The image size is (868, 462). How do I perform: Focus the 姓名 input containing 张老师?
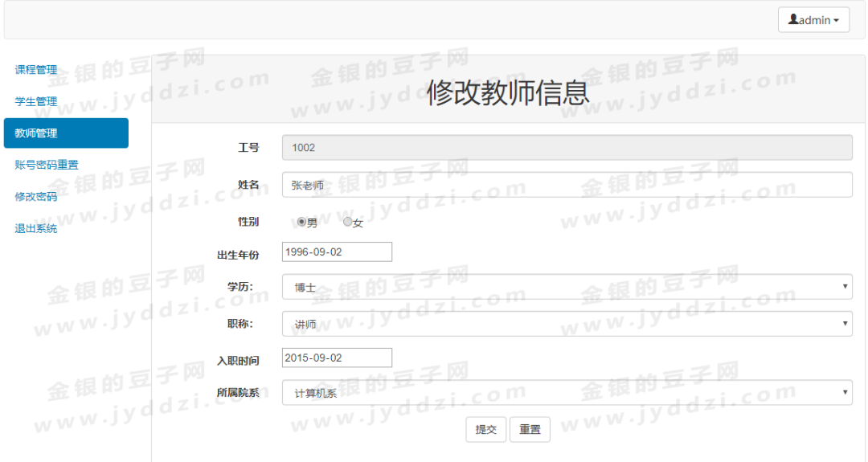click(567, 185)
